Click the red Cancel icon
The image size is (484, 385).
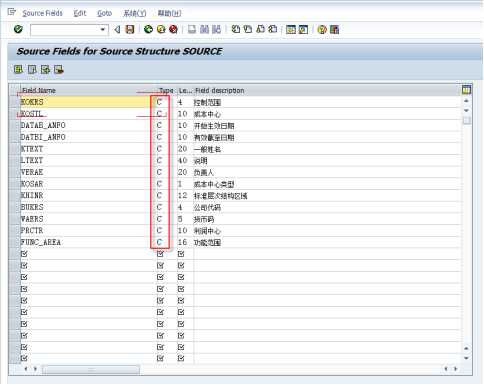pos(173,29)
